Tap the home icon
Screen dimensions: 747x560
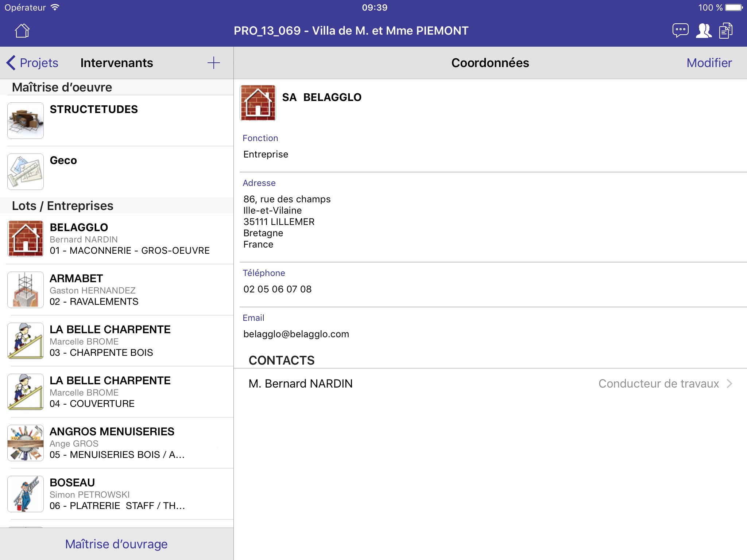coord(22,31)
